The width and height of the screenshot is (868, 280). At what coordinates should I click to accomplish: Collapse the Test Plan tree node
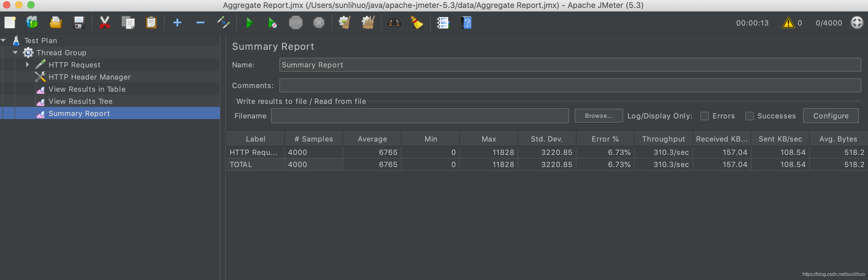pos(3,40)
